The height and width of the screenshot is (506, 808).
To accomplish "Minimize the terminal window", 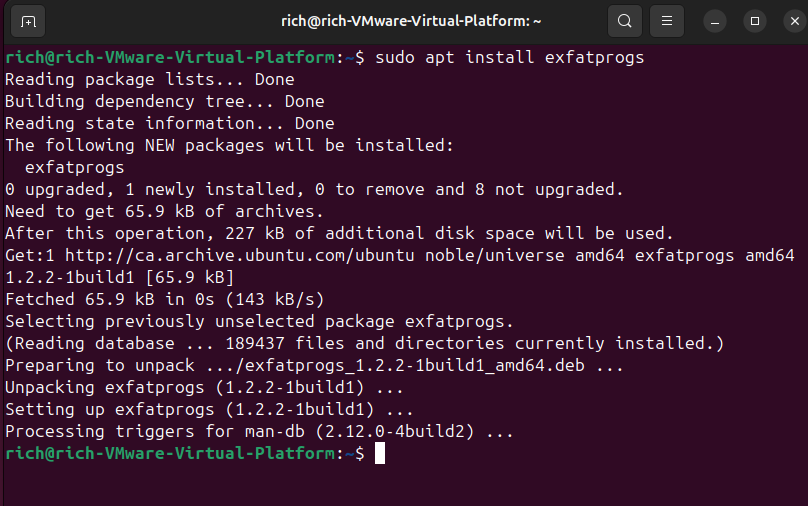I will pyautogui.click(x=715, y=21).
